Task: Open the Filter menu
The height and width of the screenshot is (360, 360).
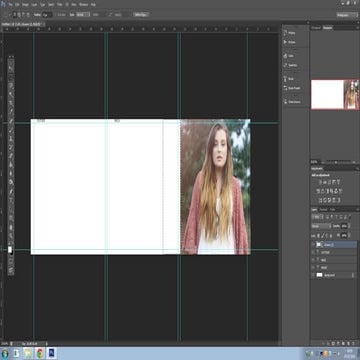Action: pyautogui.click(x=60, y=5)
